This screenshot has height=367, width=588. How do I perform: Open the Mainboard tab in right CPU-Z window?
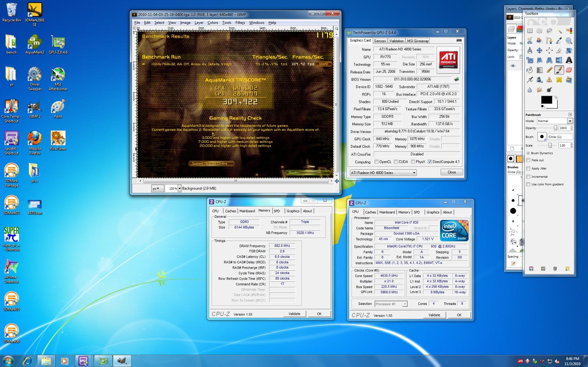pos(387,212)
